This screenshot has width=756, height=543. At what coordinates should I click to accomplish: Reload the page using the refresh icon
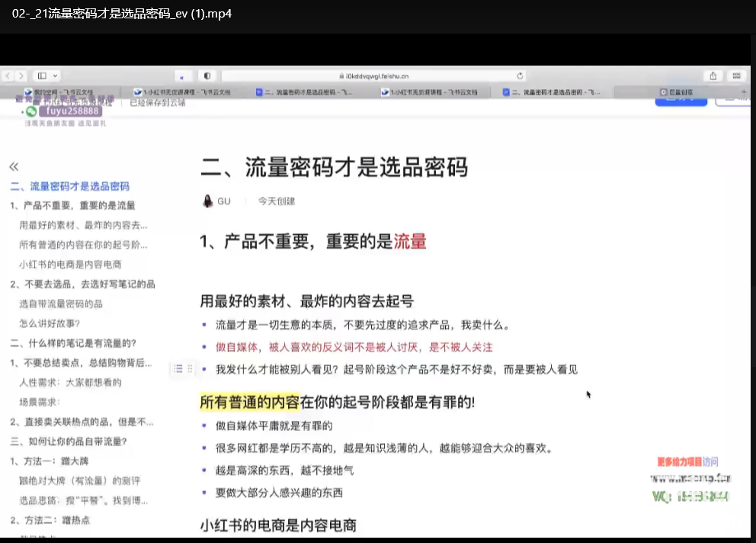520,76
